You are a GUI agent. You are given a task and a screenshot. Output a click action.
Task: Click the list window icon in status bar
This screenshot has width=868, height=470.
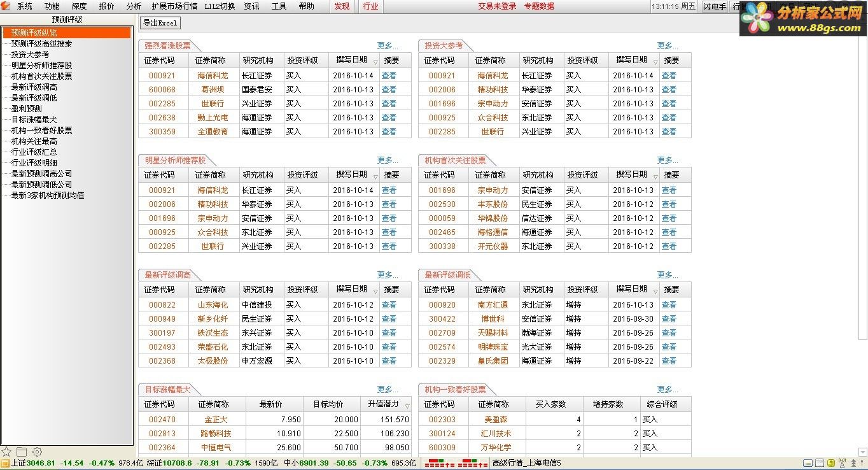coord(820,464)
